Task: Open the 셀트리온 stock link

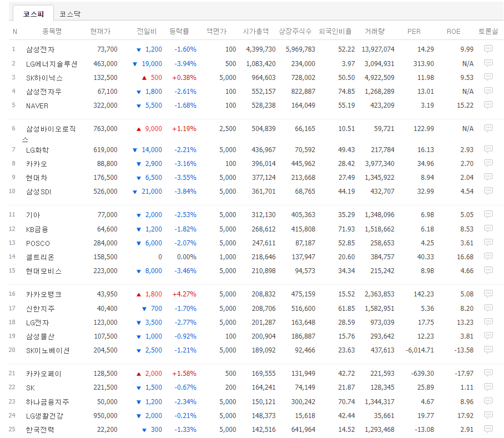Action: tap(40, 257)
